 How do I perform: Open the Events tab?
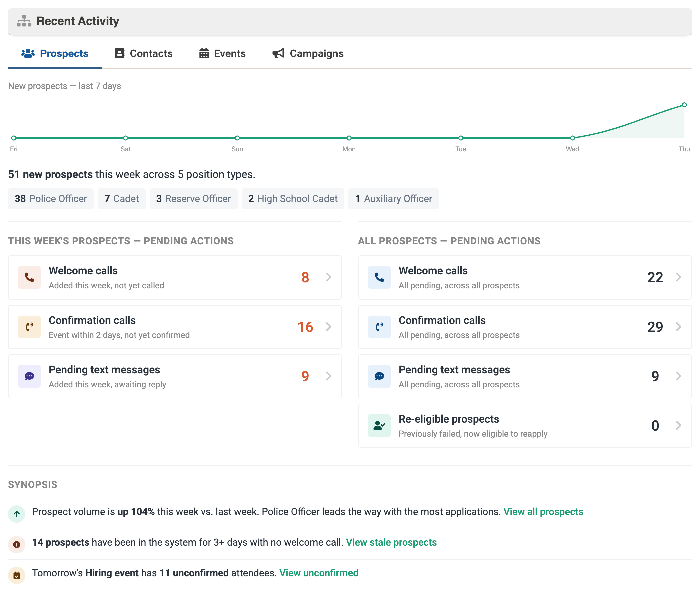[x=222, y=54]
